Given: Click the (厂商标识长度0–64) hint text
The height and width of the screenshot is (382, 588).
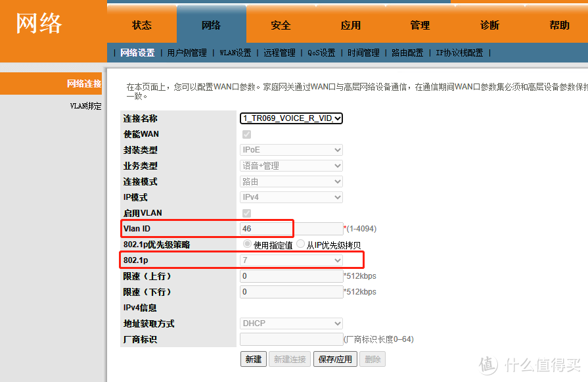Looking at the screenshot, I should click(x=378, y=339).
